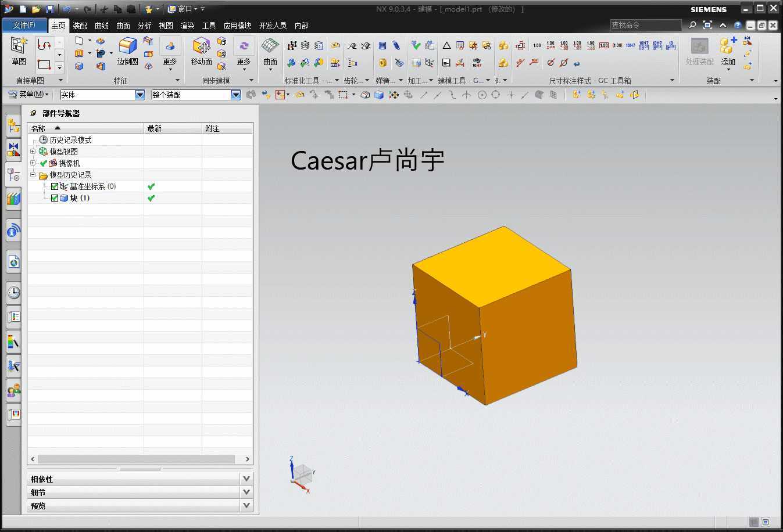
Task: Switch to the 渲染 ribbon tab
Action: coord(187,26)
